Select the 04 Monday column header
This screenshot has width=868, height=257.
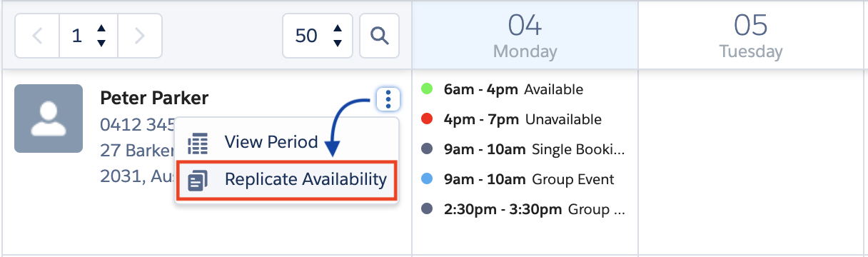point(525,36)
